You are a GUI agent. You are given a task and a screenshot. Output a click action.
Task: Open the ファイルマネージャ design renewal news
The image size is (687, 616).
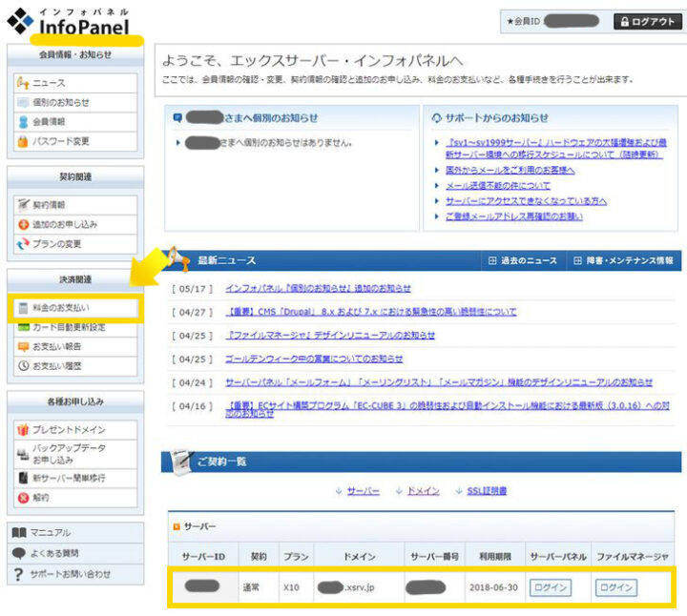click(x=330, y=336)
